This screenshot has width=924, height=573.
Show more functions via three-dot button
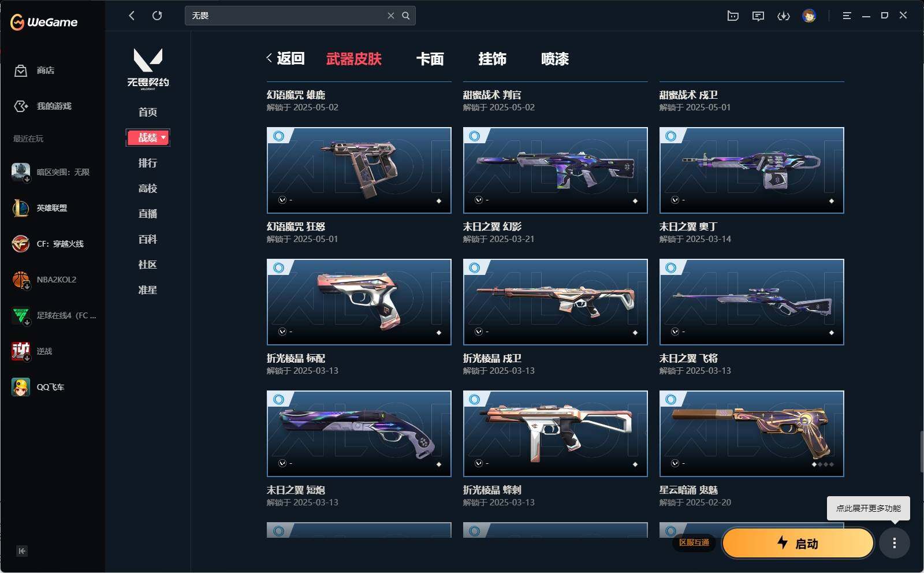(x=895, y=543)
